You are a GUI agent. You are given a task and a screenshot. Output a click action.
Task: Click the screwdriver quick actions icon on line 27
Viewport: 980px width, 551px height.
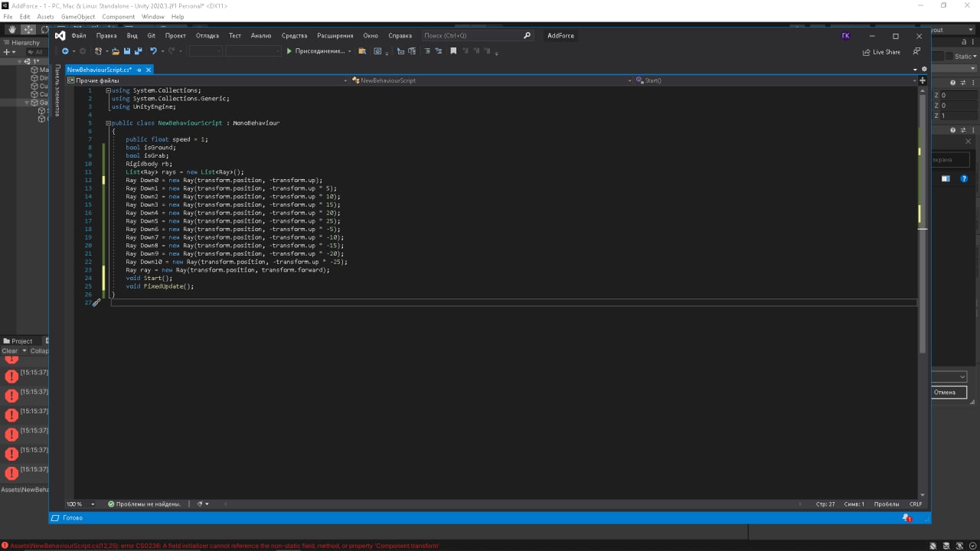point(96,303)
